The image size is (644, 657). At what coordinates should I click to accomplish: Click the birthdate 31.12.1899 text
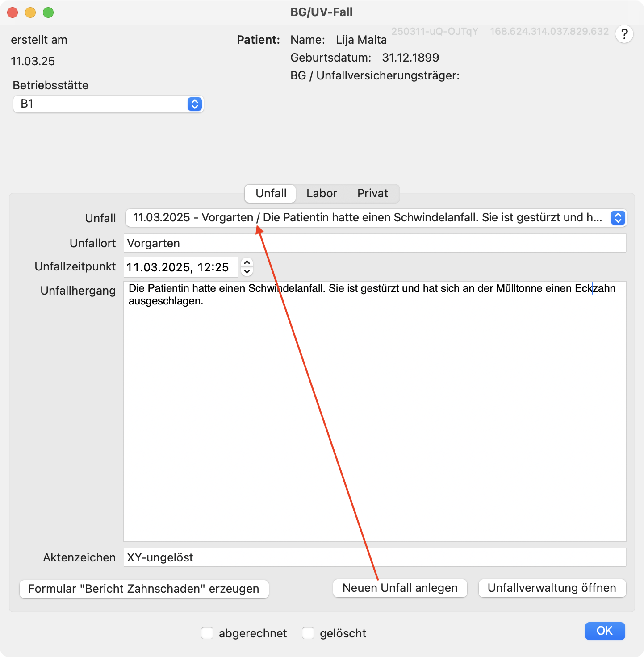click(x=410, y=58)
